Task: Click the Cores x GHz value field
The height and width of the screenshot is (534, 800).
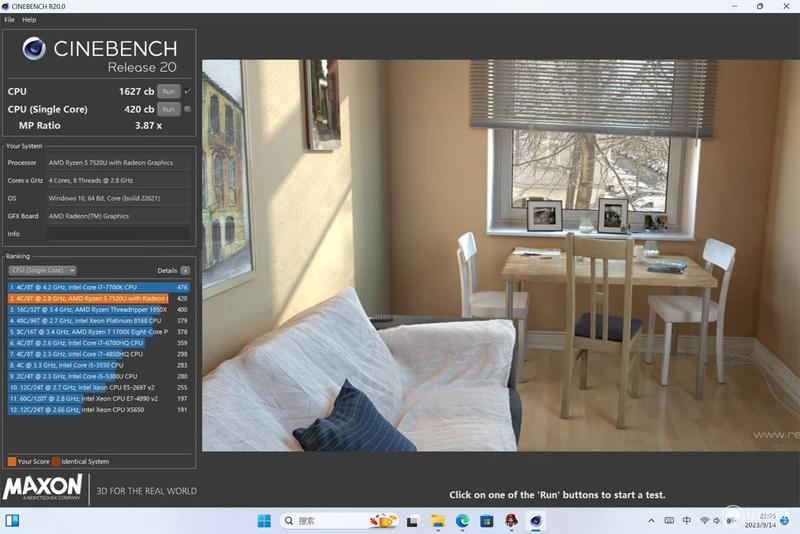Action: coord(118,181)
